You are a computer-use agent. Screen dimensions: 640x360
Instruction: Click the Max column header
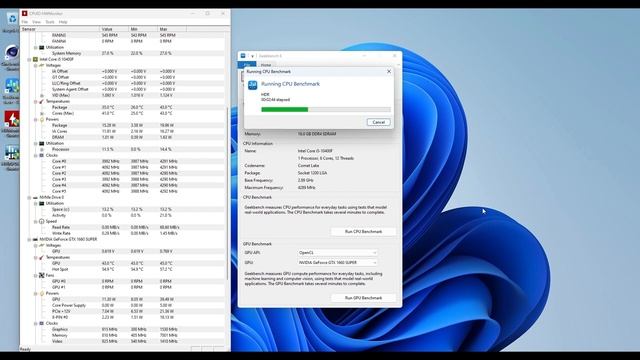pyautogui.click(x=172, y=29)
